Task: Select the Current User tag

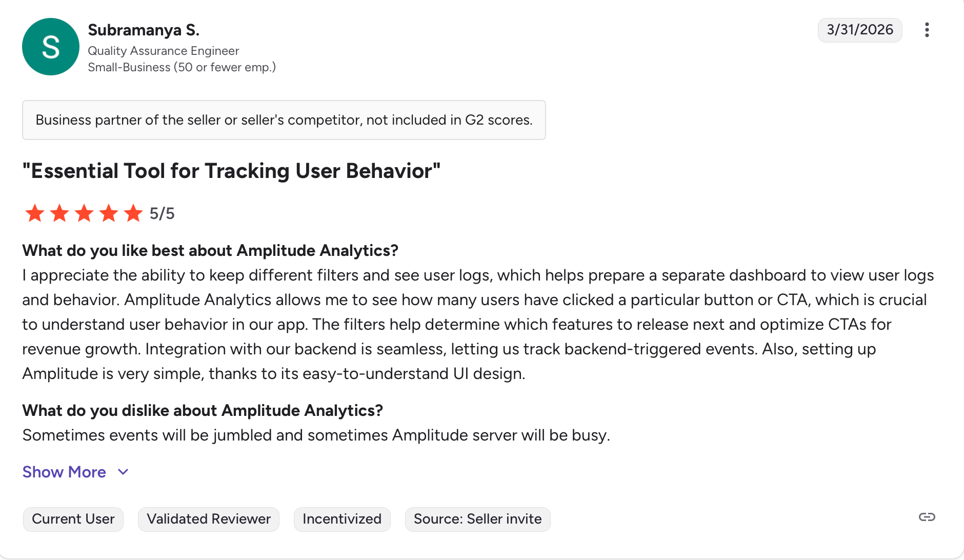Action: [x=73, y=519]
